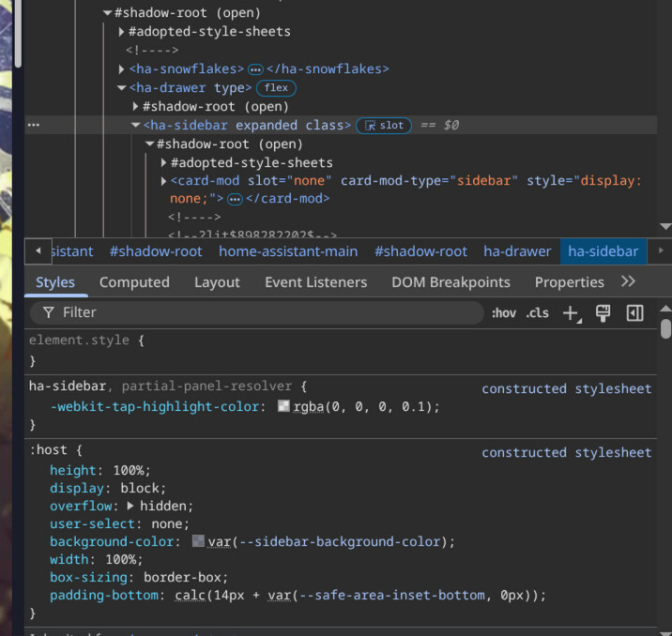Expand the card-mod element node

point(164,181)
